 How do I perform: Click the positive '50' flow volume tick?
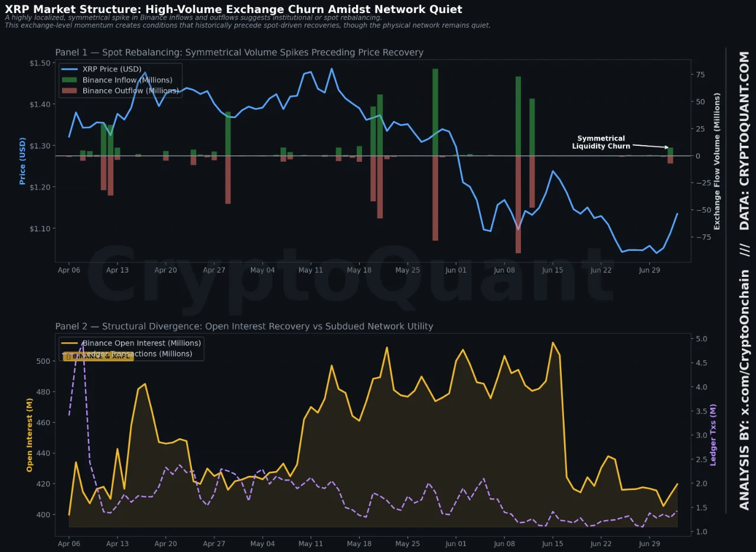(700, 102)
